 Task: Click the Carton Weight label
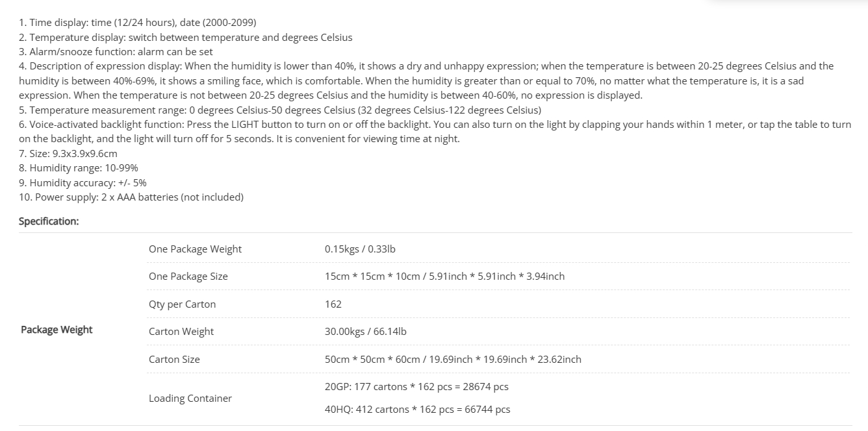181,332
